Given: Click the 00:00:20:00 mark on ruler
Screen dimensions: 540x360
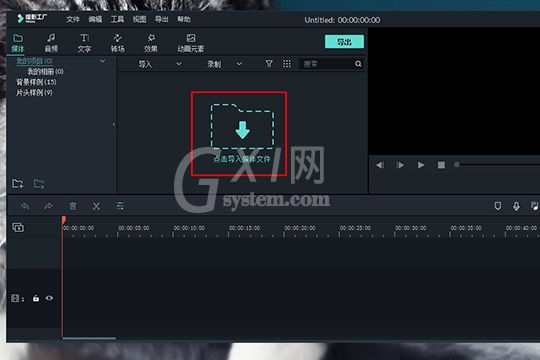Looking at the screenshot, I should [300, 228].
